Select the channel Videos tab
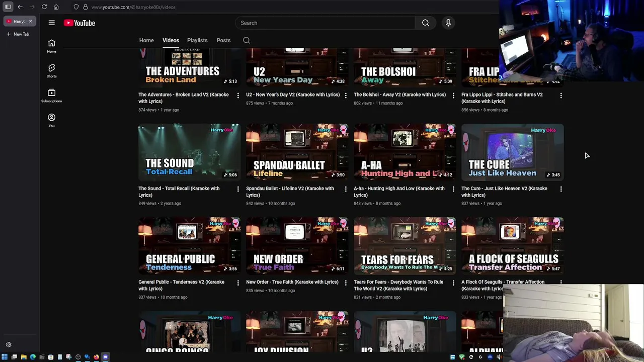The image size is (644, 362). [x=171, y=40]
